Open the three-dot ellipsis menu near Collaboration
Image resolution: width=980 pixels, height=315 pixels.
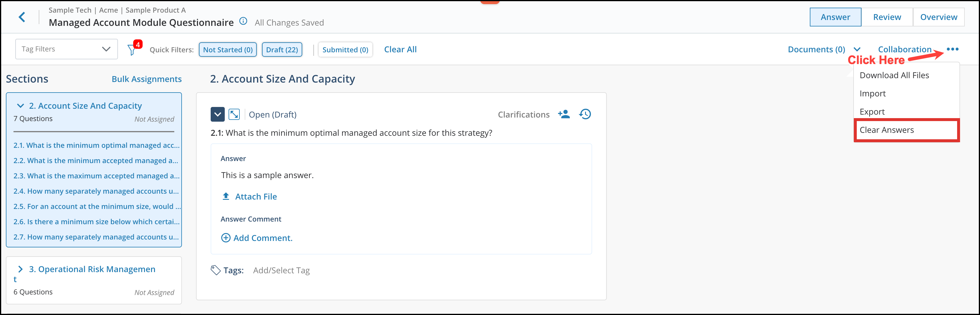(953, 49)
